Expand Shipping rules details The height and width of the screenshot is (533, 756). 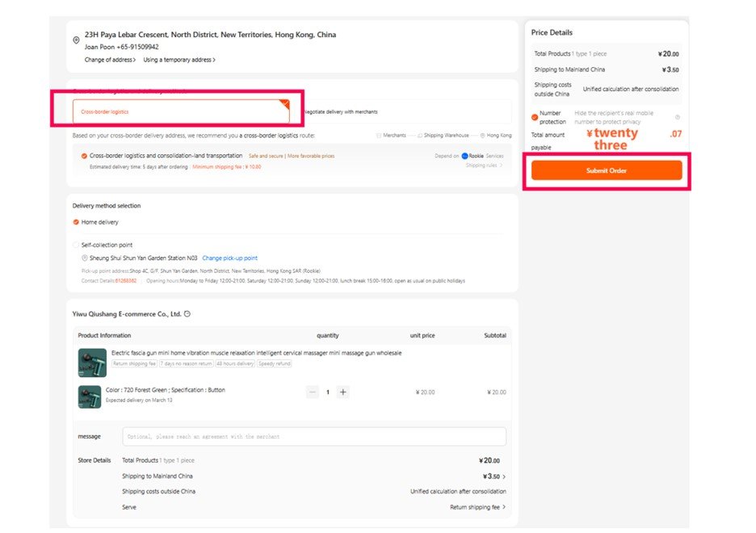click(x=485, y=166)
